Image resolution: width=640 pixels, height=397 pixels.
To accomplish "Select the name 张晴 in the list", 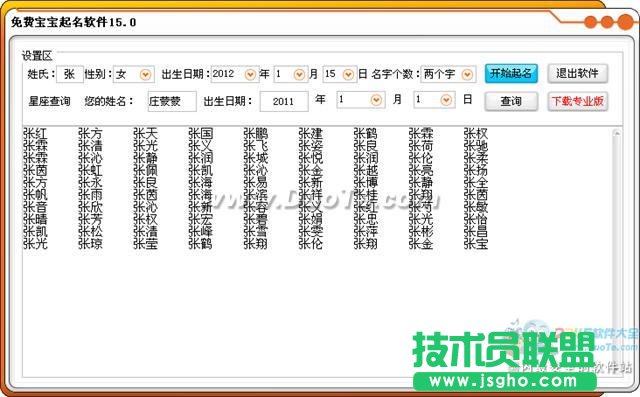I will [35, 219].
